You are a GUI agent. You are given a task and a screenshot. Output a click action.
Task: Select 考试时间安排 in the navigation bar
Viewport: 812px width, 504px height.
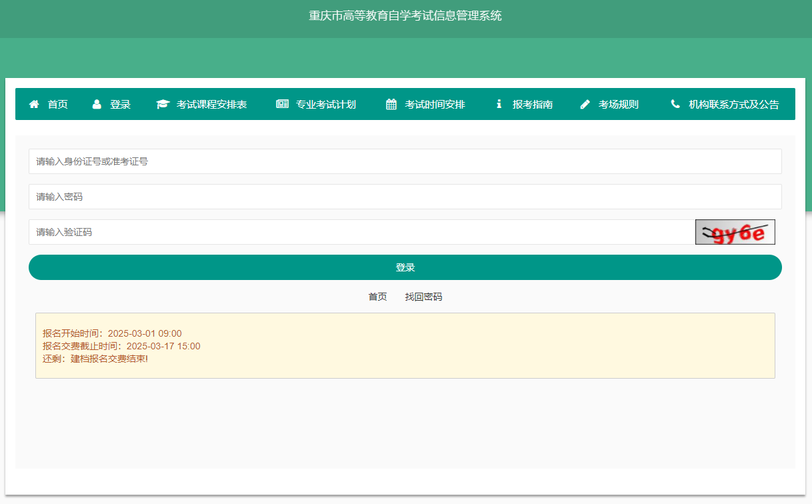[433, 104]
